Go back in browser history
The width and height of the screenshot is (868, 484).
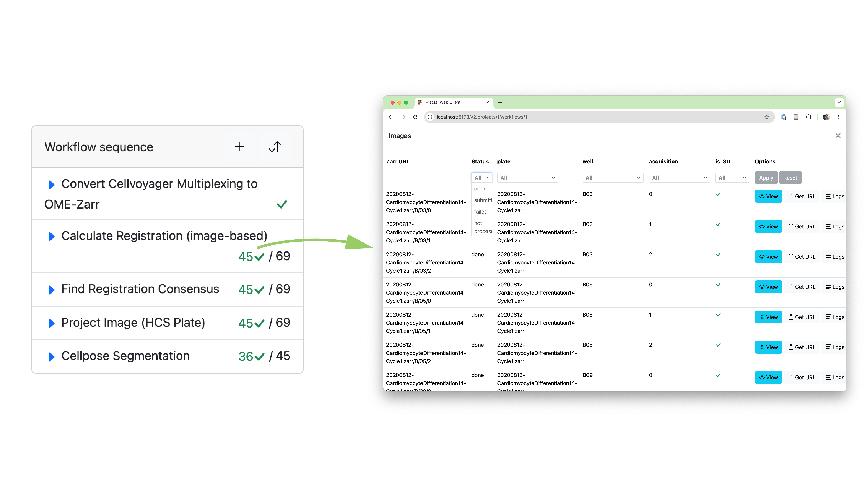coord(391,117)
